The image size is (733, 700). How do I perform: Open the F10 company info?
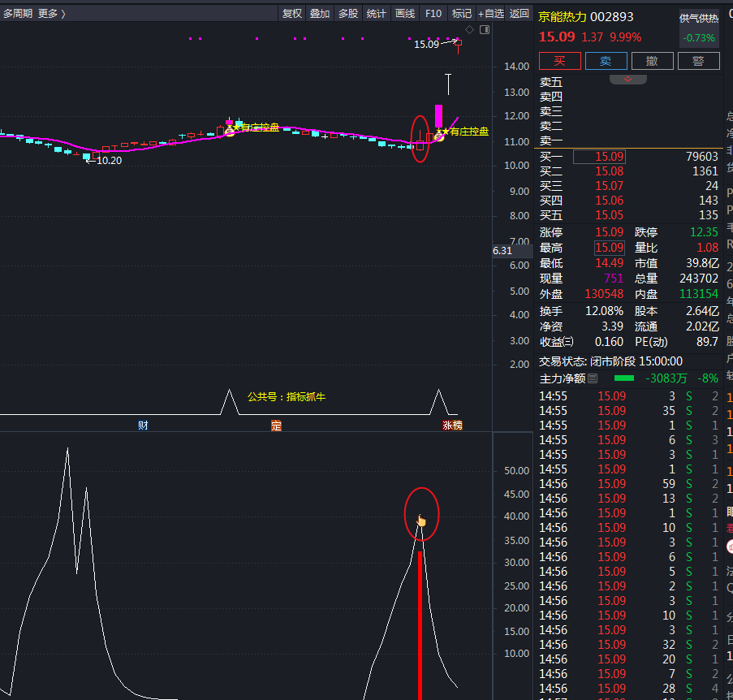(433, 14)
